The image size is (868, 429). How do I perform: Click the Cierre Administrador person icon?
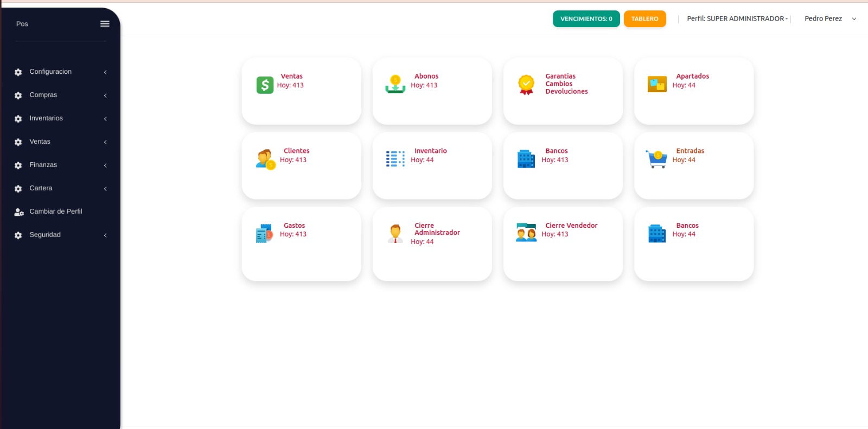click(x=395, y=233)
